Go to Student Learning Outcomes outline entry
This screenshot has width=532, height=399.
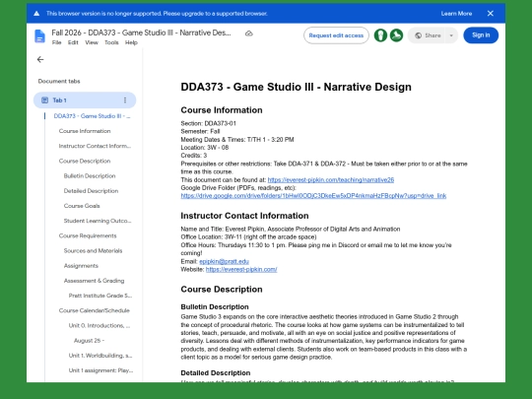tap(98, 221)
